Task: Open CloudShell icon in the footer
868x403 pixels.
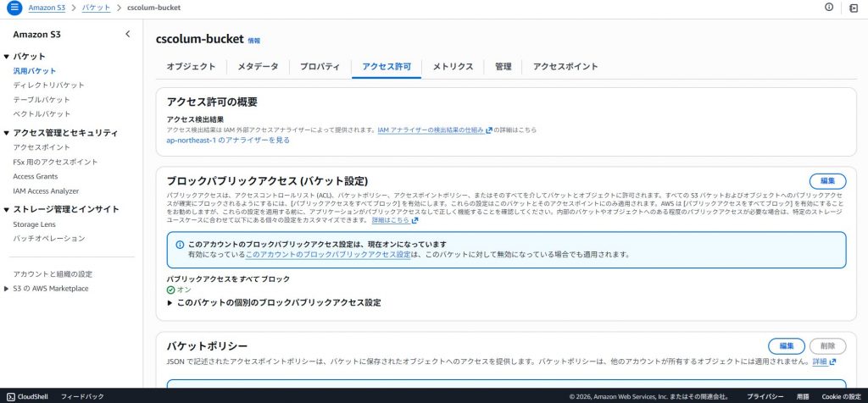Action: click(9, 395)
